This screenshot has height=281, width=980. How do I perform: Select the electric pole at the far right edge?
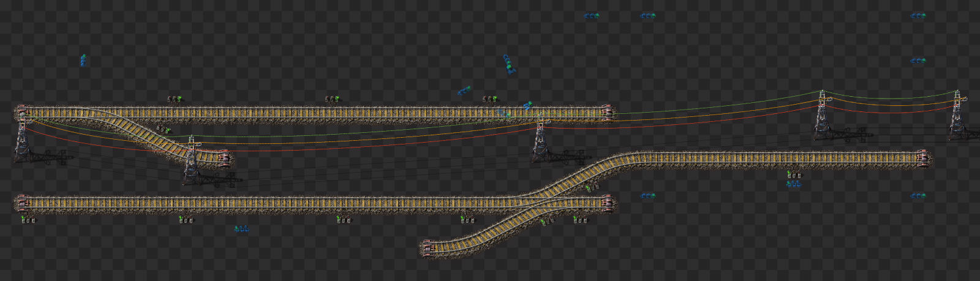959,115
